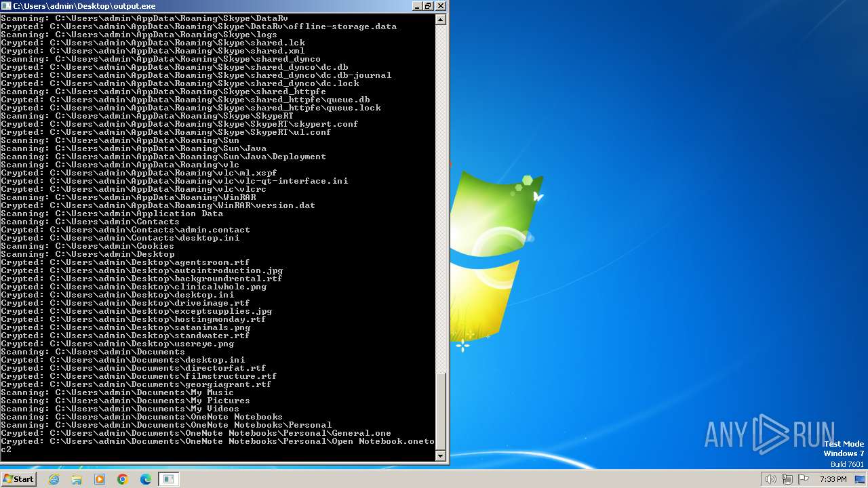Click the line with offline-storage.data
Viewport: 868px width, 488px height.
[x=199, y=26]
